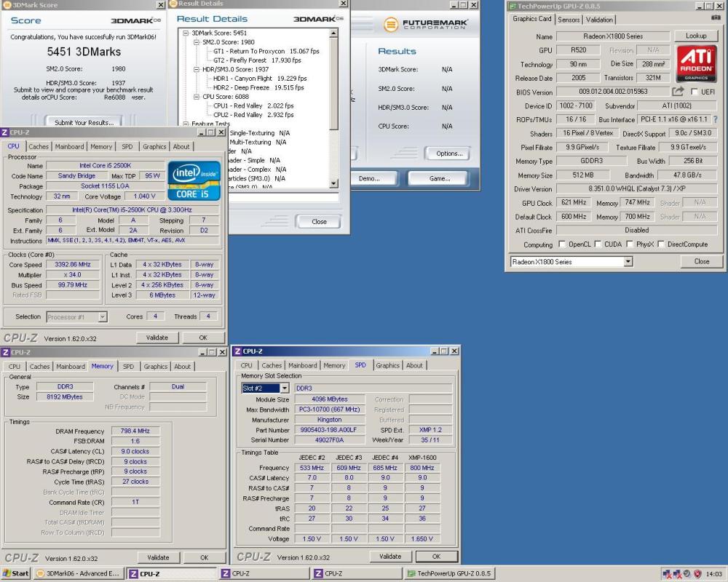Click DRAM Frequency value 798.4 MHz

pos(135,431)
